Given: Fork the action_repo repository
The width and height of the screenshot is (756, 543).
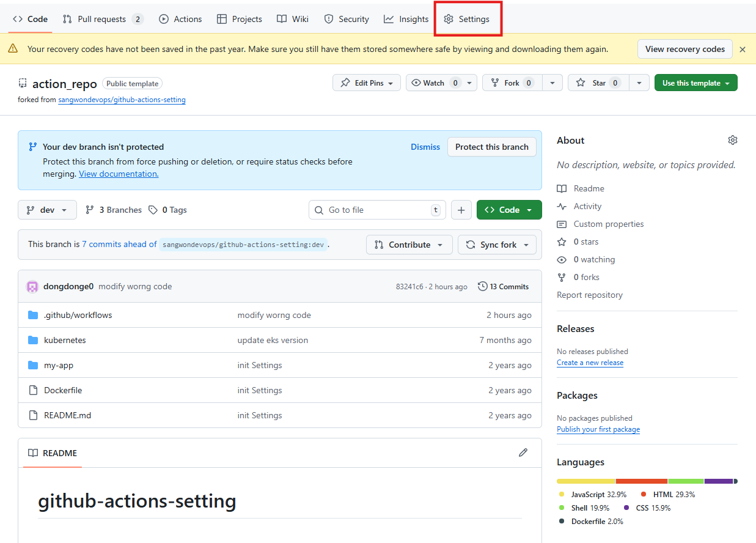Looking at the screenshot, I should 512,83.
